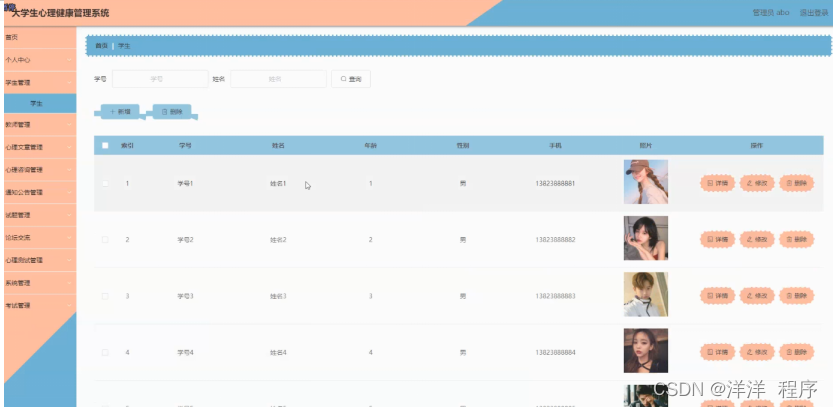The width and height of the screenshot is (833, 408).
Task: Expand 个人中心 sidebar chevron
Action: [69, 60]
